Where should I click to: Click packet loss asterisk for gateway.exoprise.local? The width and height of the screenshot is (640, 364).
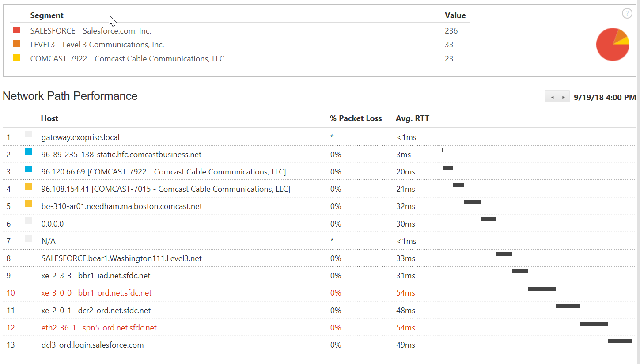332,137
